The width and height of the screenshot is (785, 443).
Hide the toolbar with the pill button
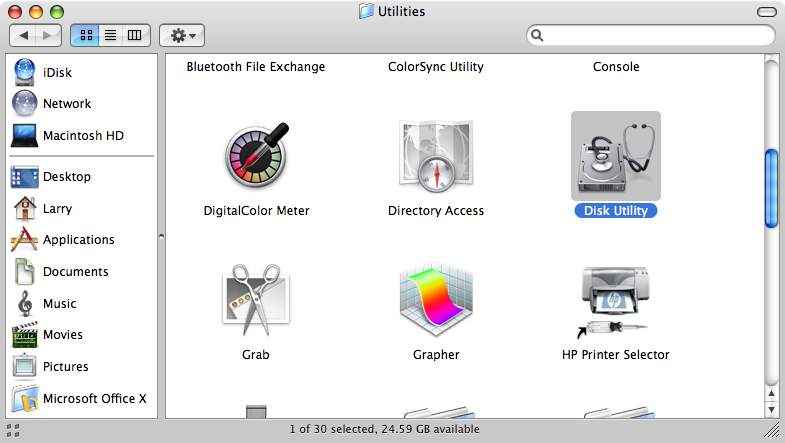(x=766, y=12)
